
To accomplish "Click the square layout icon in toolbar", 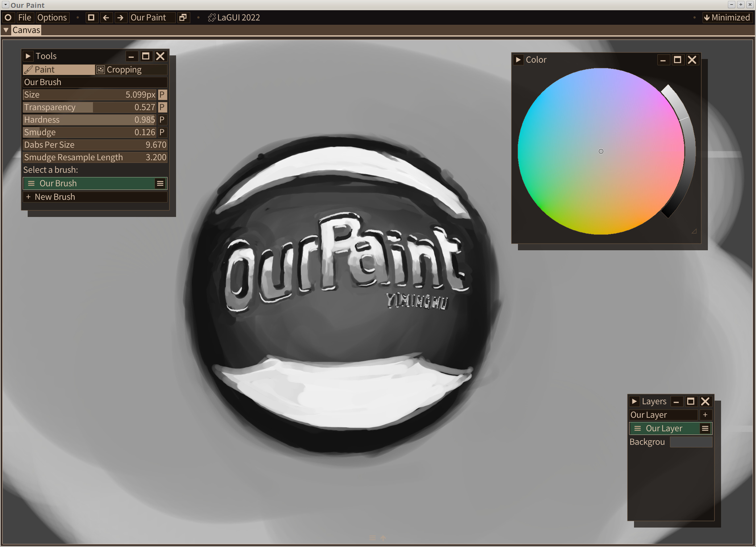I will click(91, 17).
